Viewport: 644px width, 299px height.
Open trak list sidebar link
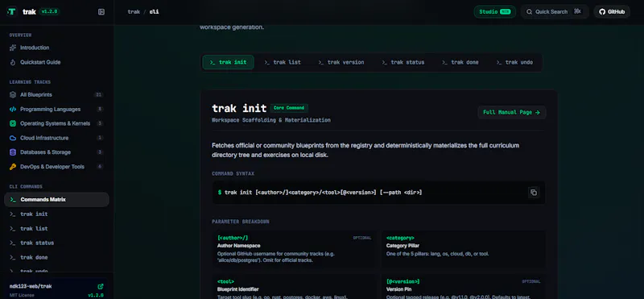[56, 229]
